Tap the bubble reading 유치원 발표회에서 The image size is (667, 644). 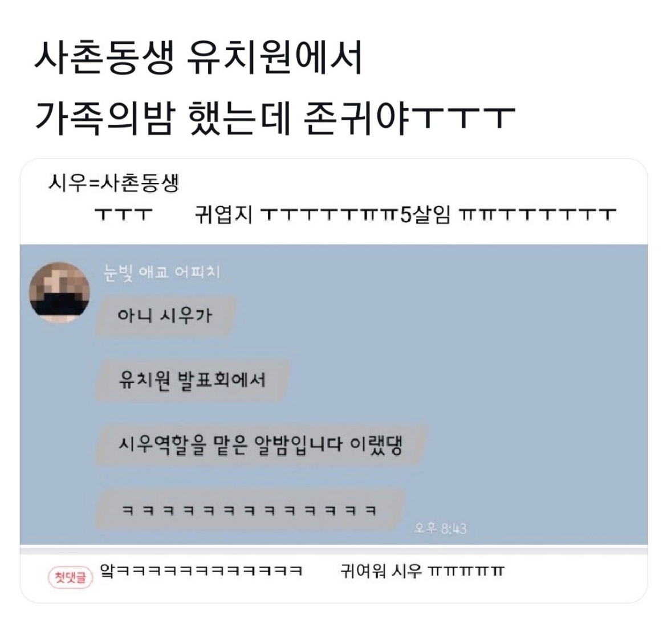point(192,380)
